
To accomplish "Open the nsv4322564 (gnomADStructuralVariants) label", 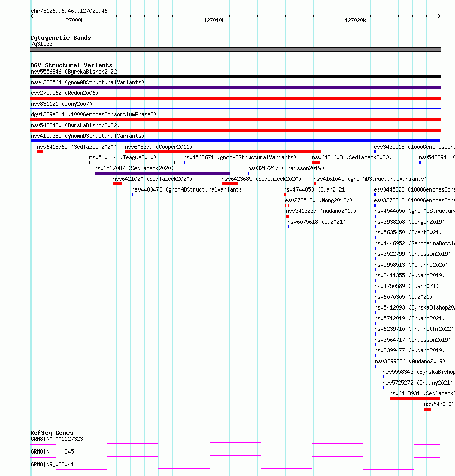I will tap(87, 82).
